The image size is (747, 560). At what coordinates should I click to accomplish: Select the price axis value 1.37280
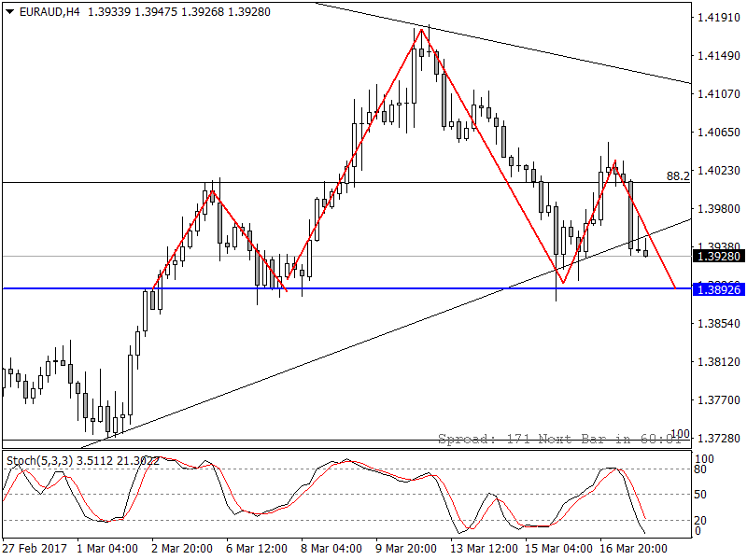point(718,438)
